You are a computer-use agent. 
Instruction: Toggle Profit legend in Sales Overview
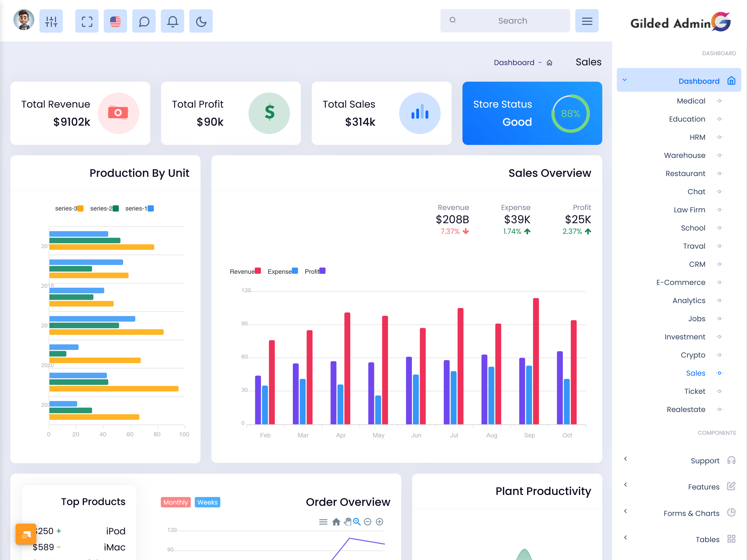[315, 271]
